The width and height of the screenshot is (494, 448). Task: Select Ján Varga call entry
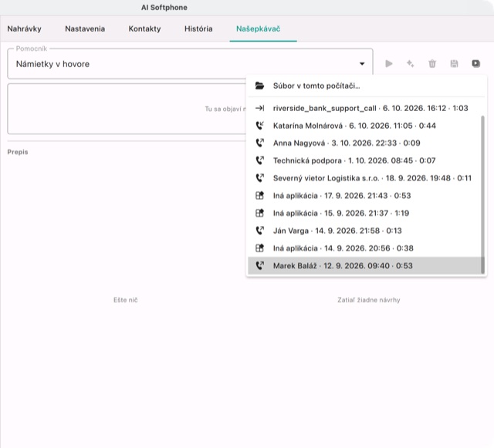pos(364,231)
